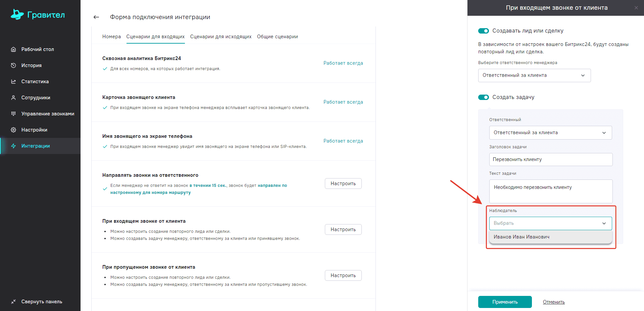Open the Настройки gear icon
Screen dimensions: 644x311
tap(13, 130)
